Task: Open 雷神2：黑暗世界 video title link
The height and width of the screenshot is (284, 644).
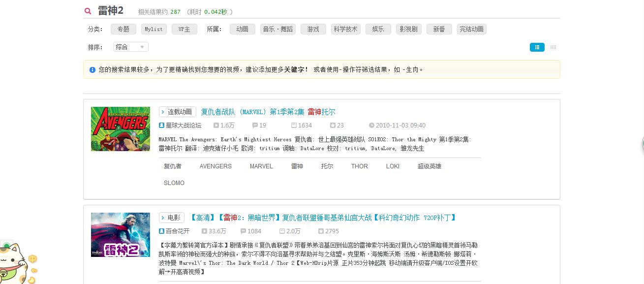Action: [x=323, y=218]
